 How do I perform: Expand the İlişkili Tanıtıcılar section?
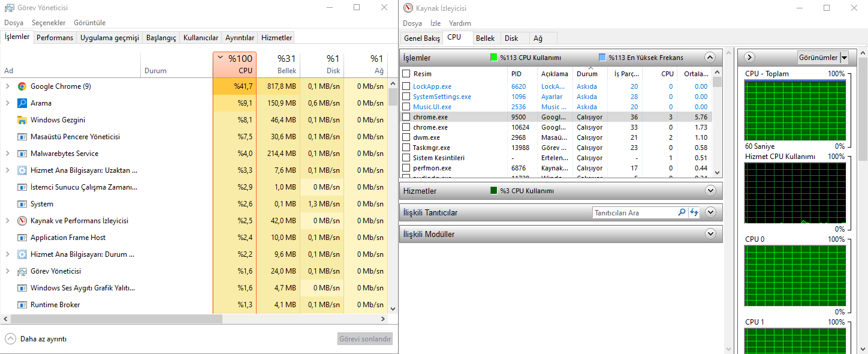[x=710, y=212]
